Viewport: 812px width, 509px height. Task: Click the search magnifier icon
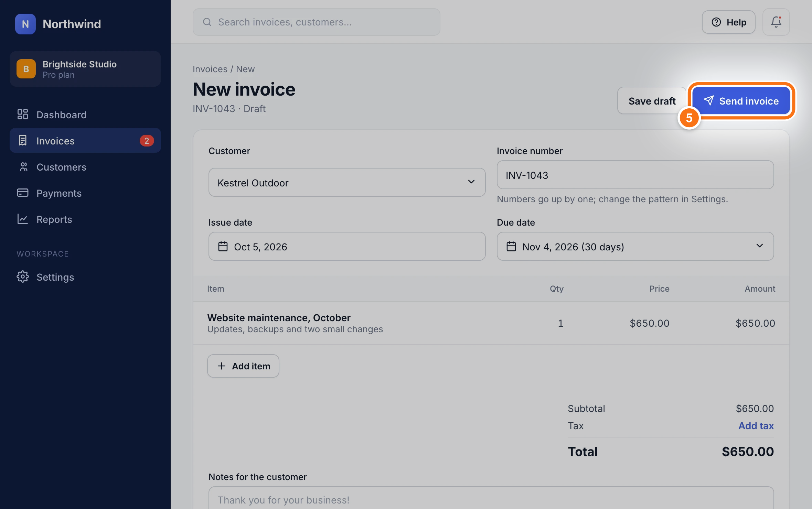(207, 22)
